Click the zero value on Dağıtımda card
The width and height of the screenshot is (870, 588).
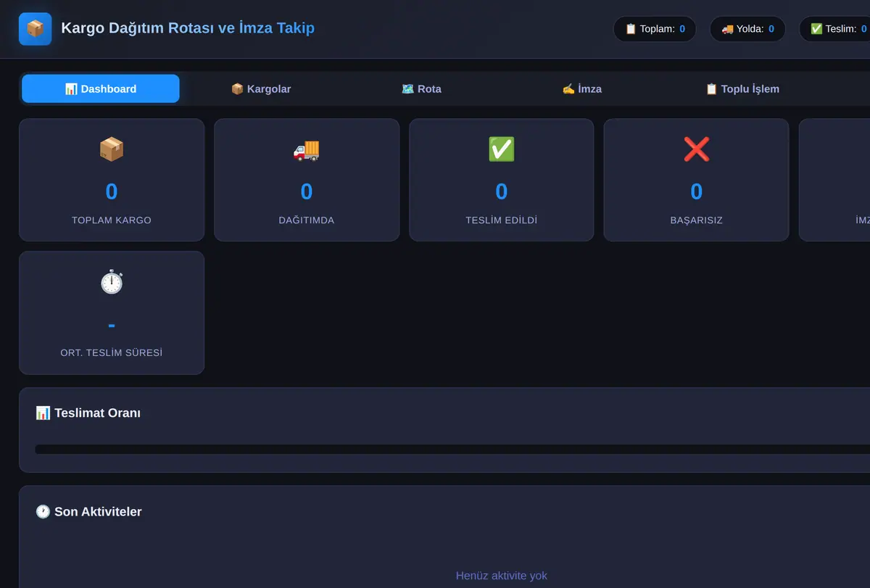pyautogui.click(x=307, y=191)
